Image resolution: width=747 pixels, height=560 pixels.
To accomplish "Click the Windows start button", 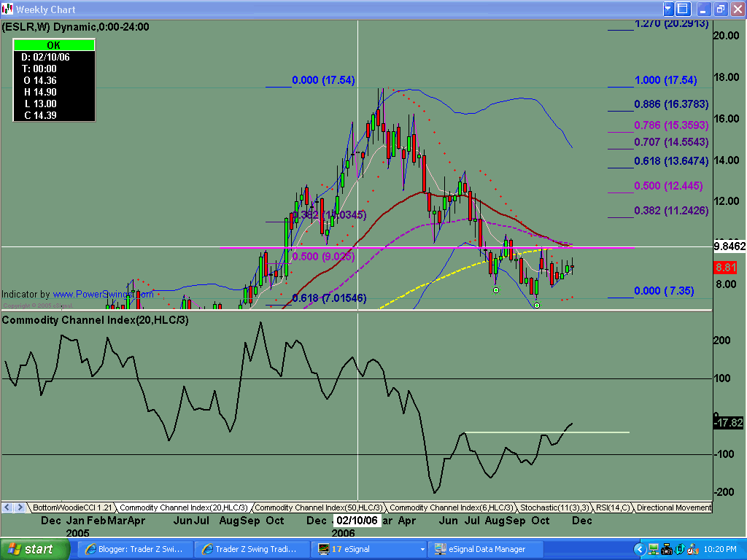I will coord(34,549).
